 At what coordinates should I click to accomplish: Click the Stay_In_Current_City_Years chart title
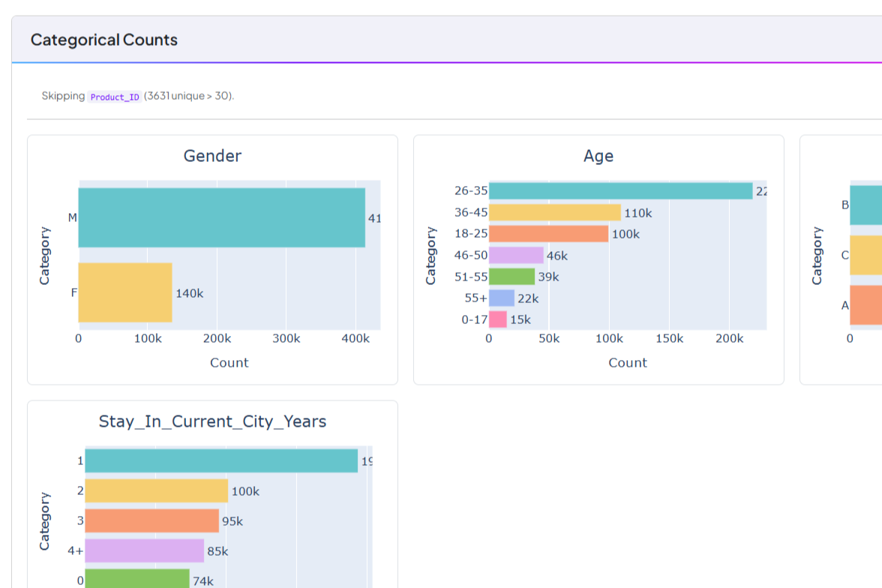click(213, 421)
